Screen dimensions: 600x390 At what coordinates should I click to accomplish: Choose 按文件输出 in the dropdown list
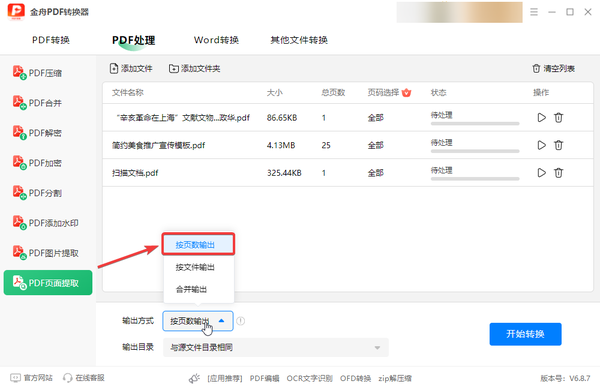coord(198,267)
